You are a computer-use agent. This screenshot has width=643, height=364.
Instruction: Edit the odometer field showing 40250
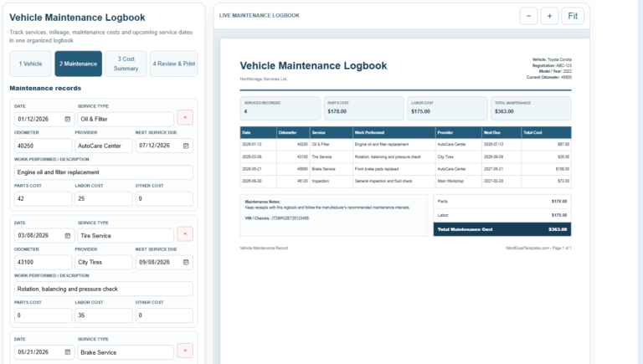point(43,146)
